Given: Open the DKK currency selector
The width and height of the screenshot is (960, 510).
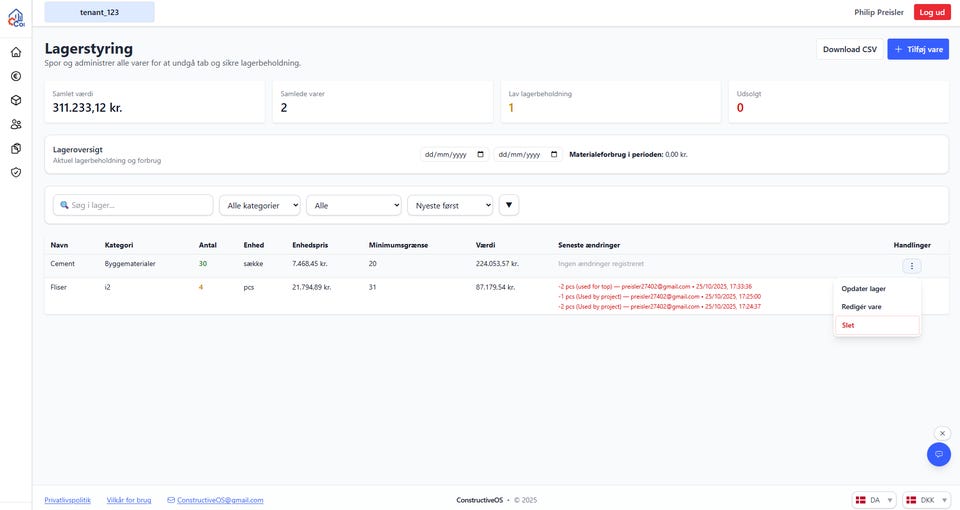Looking at the screenshot, I should [926, 500].
